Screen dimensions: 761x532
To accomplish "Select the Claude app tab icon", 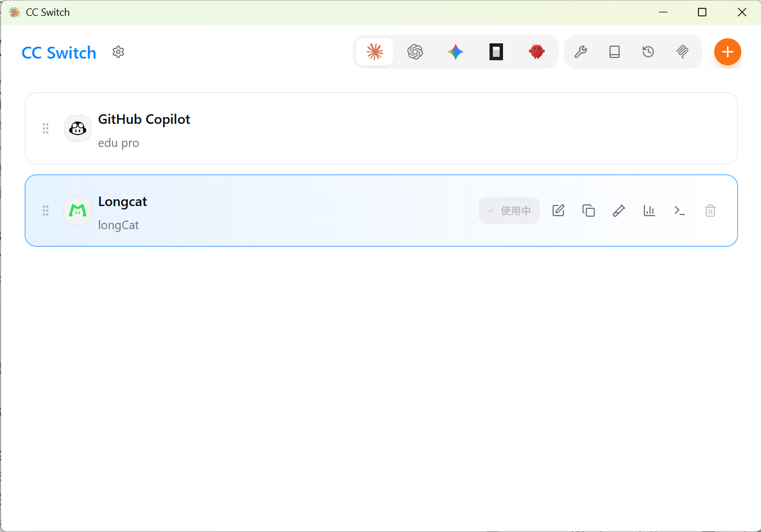I will click(375, 52).
